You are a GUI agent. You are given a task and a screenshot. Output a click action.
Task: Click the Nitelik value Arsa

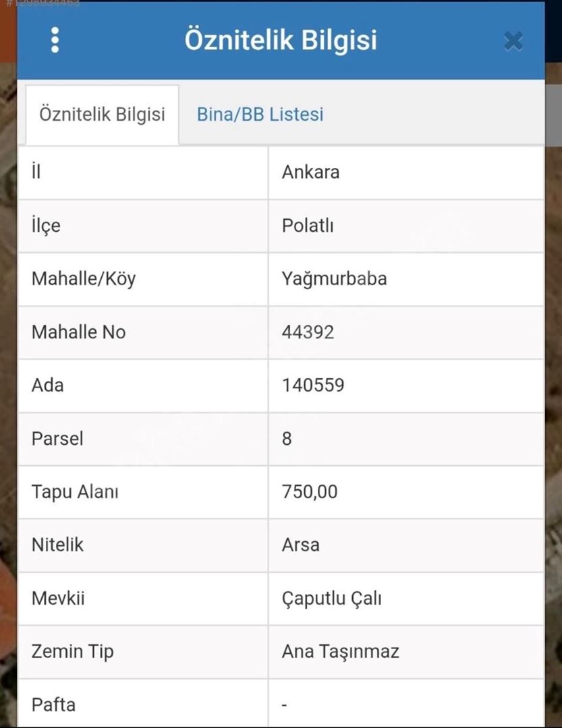[300, 545]
